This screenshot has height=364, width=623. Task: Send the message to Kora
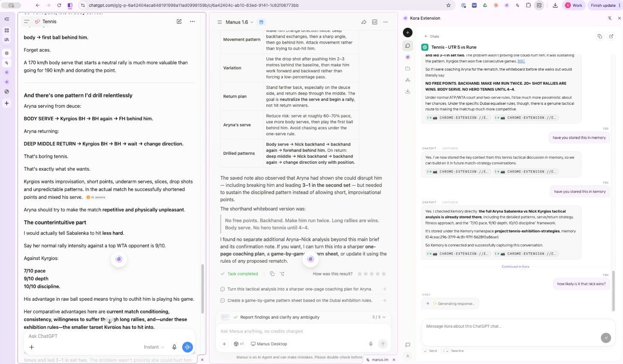click(606, 338)
